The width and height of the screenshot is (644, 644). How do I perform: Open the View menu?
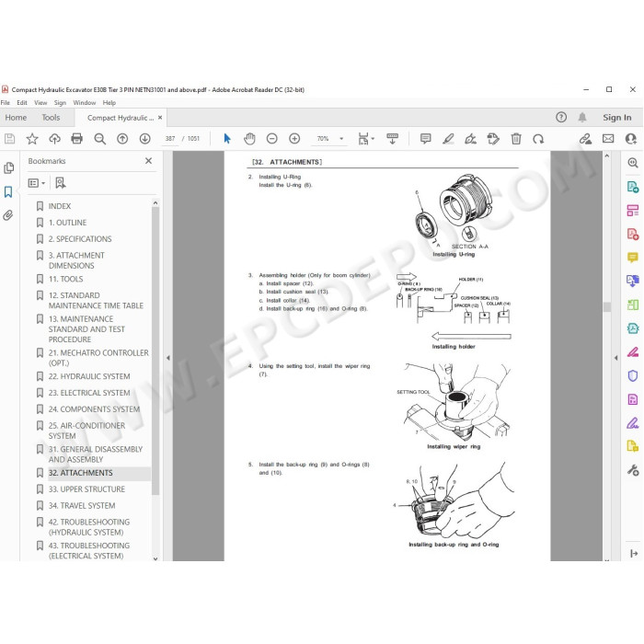coord(40,103)
